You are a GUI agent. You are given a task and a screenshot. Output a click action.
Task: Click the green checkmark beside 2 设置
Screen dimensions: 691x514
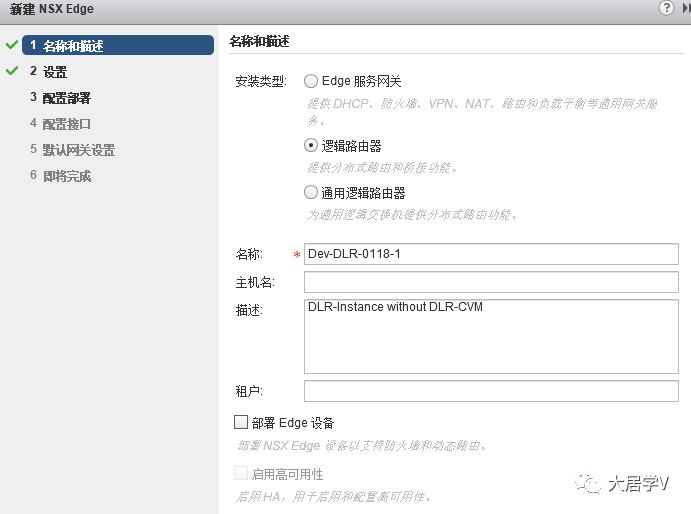point(12,71)
